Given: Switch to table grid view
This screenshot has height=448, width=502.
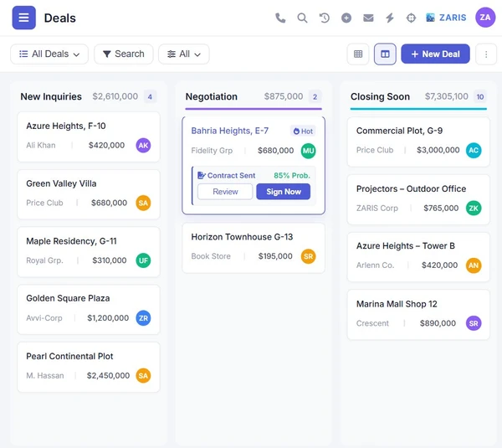Looking at the screenshot, I should click(358, 54).
